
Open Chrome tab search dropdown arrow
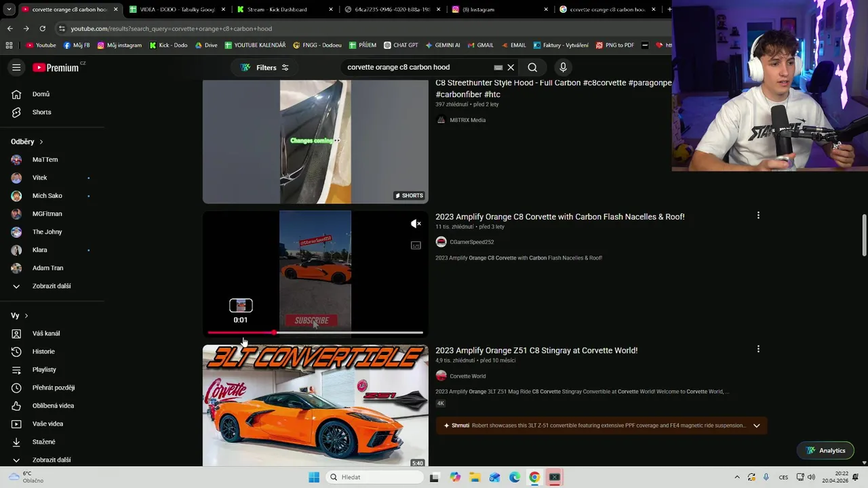click(x=9, y=9)
